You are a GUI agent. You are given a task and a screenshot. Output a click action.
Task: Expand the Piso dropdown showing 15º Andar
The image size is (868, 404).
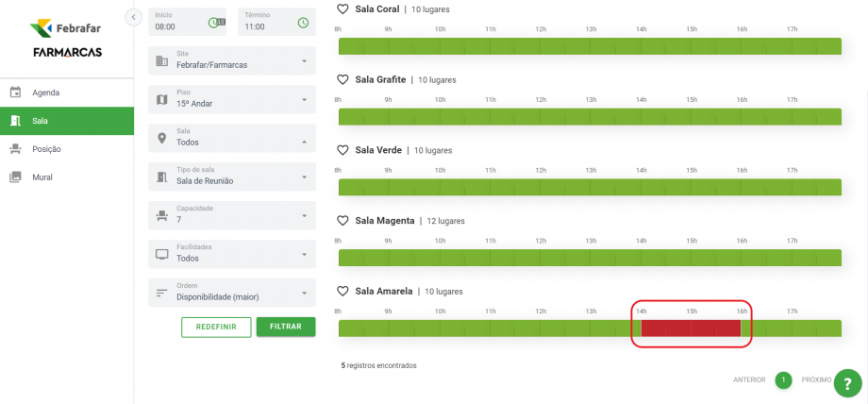232,99
